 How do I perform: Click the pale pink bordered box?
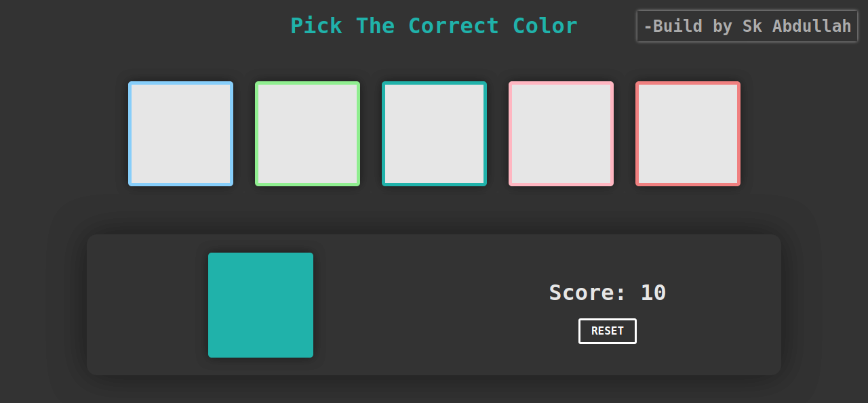pos(561,133)
